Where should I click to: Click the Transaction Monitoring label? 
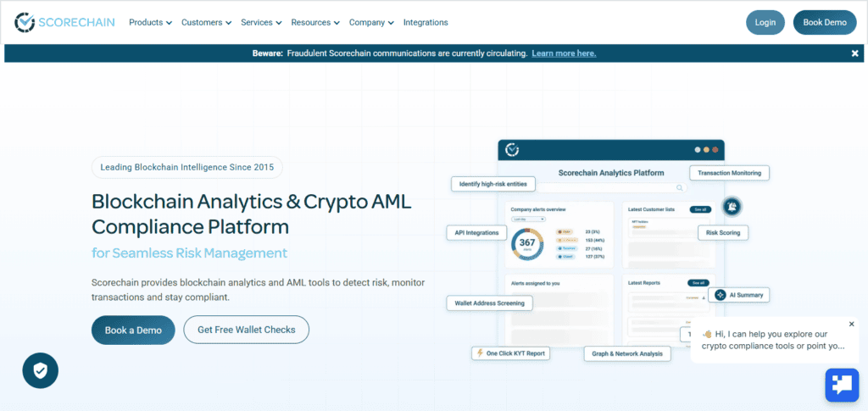tap(729, 173)
